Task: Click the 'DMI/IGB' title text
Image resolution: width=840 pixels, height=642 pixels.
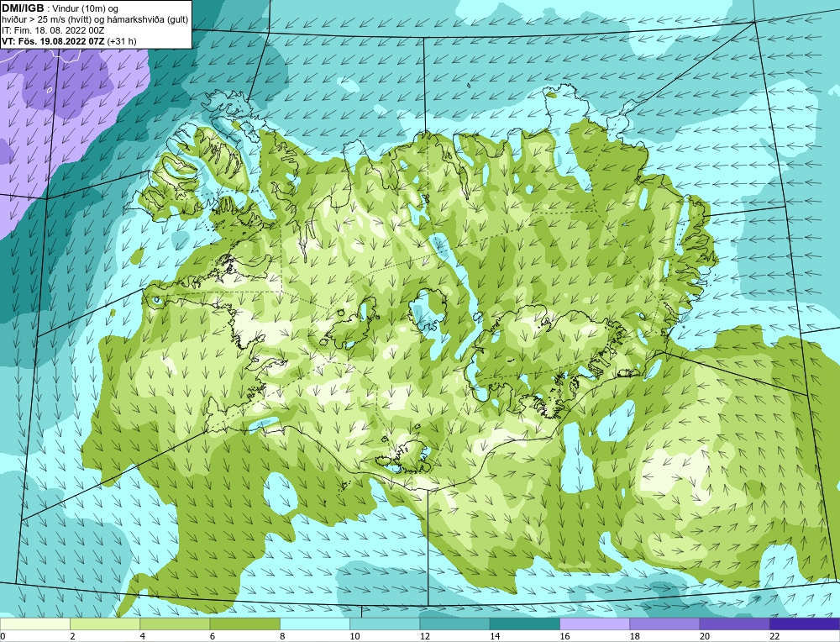Action: pyautogui.click(x=23, y=8)
